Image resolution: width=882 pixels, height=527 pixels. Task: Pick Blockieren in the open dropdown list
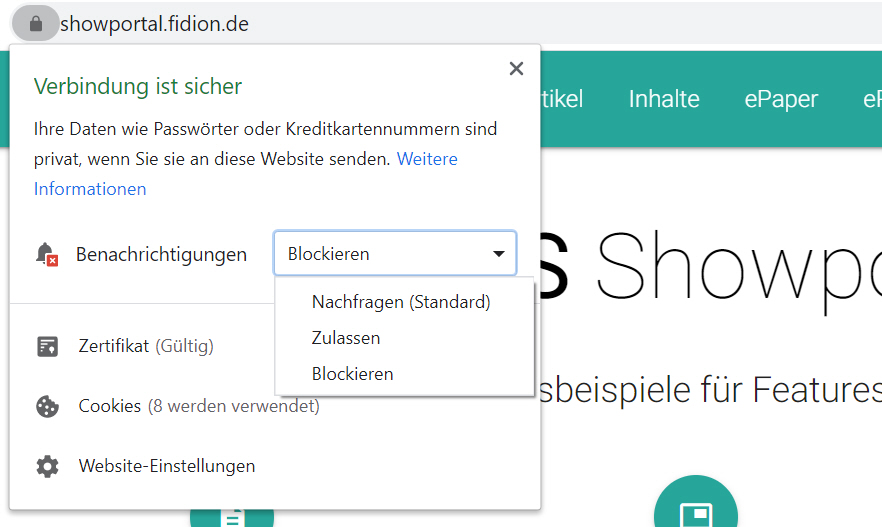click(x=352, y=374)
